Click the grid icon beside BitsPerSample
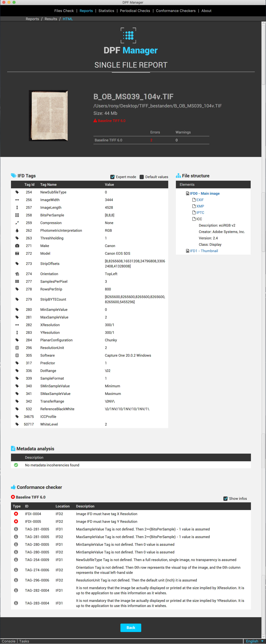266x644 pixels. click(x=17, y=215)
